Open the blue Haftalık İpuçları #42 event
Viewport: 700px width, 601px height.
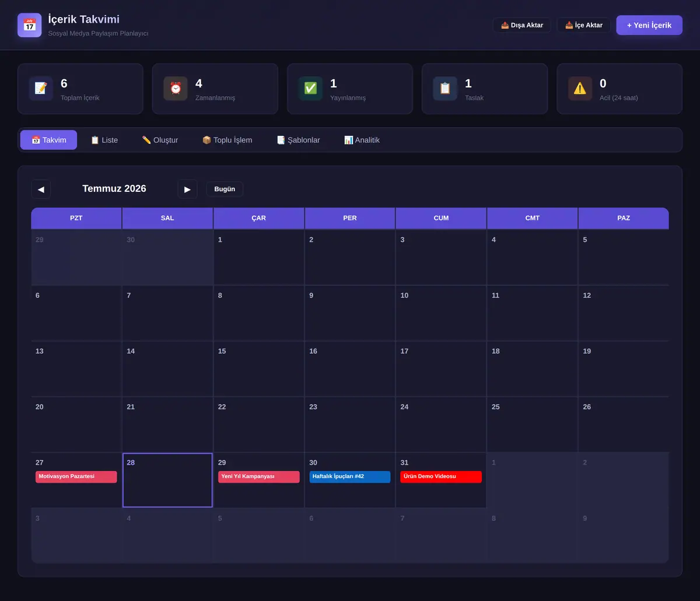(350, 477)
